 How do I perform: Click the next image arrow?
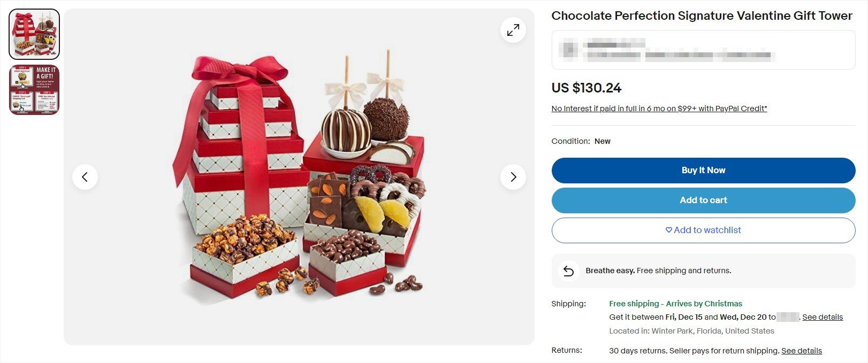coord(513,176)
